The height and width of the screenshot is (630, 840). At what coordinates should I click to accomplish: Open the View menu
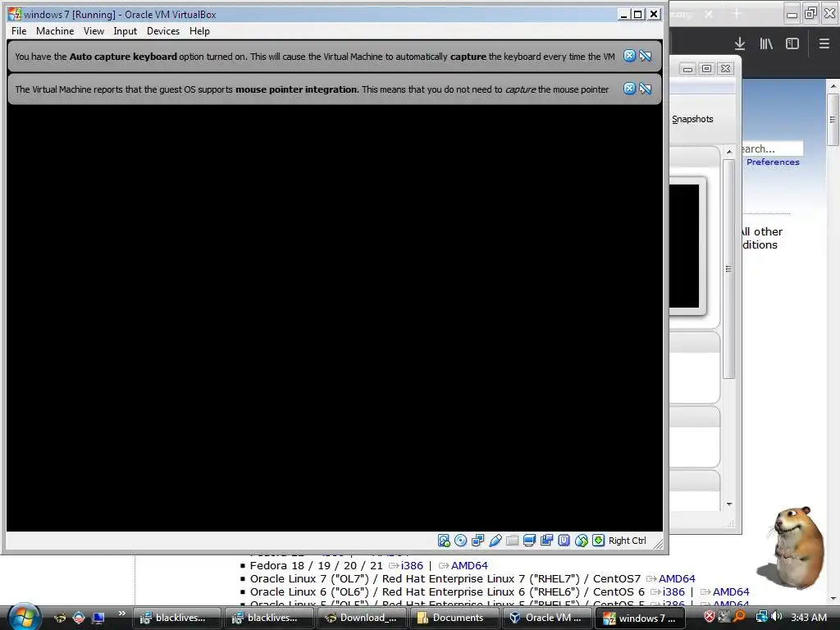coord(94,31)
